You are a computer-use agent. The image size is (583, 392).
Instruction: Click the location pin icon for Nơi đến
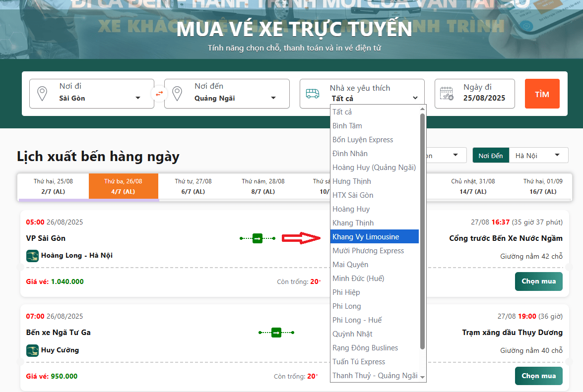click(x=177, y=93)
